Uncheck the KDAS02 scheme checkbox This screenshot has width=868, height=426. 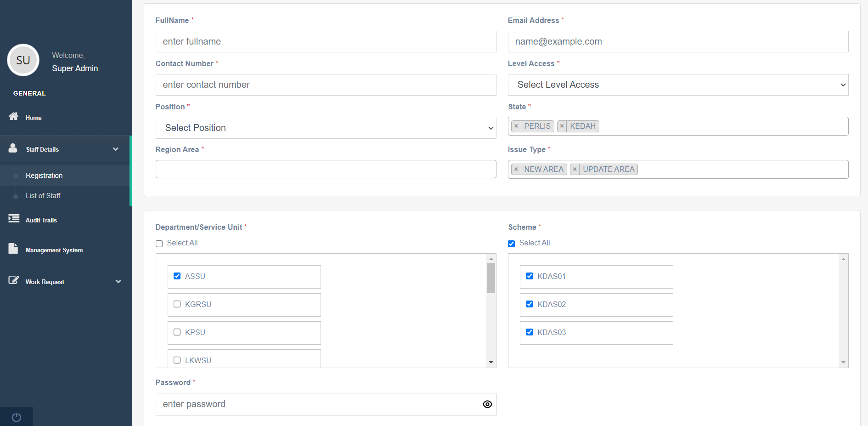tap(530, 304)
